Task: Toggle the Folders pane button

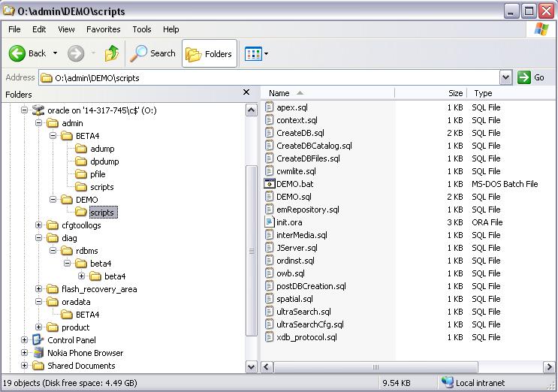Action: click(x=210, y=54)
